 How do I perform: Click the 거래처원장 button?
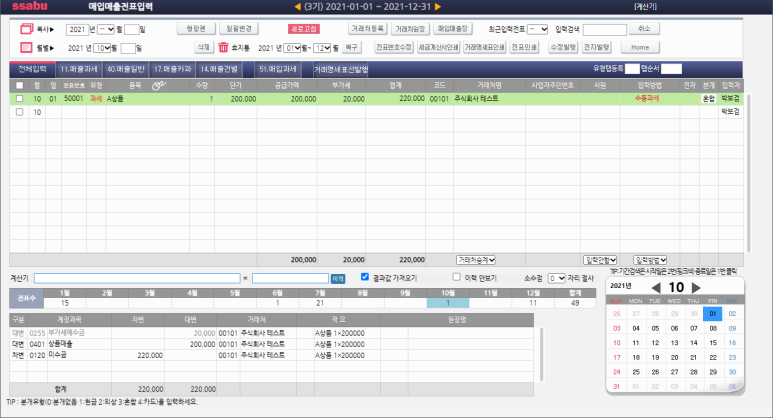pyautogui.click(x=410, y=29)
